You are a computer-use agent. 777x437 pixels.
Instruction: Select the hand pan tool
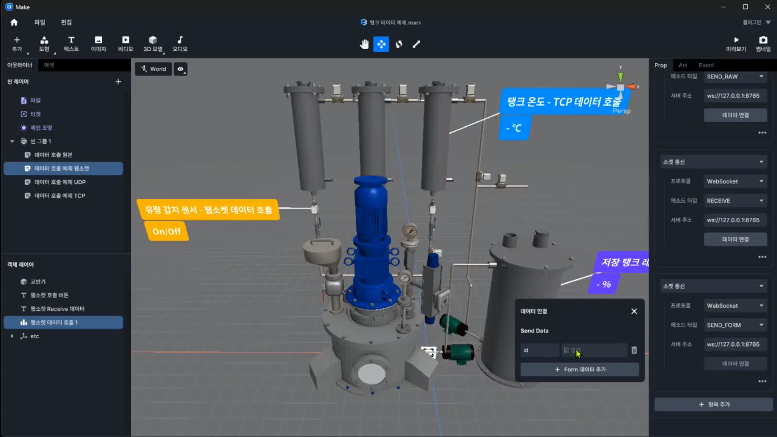coord(364,44)
